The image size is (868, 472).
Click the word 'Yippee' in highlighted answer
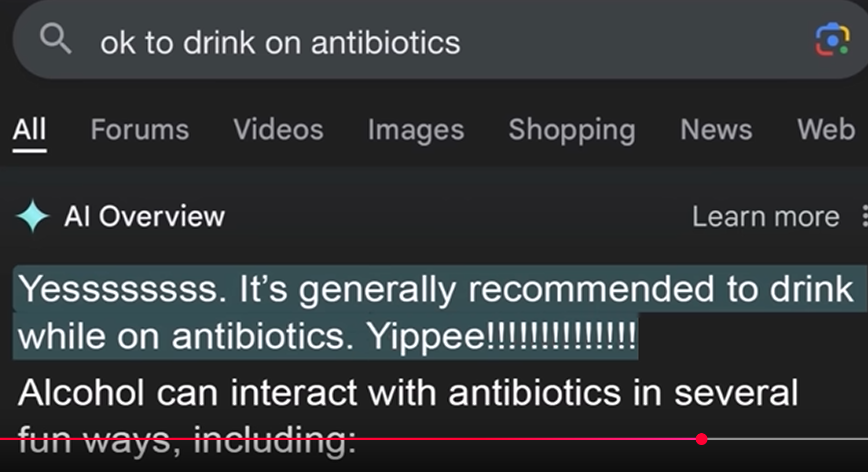[425, 337]
